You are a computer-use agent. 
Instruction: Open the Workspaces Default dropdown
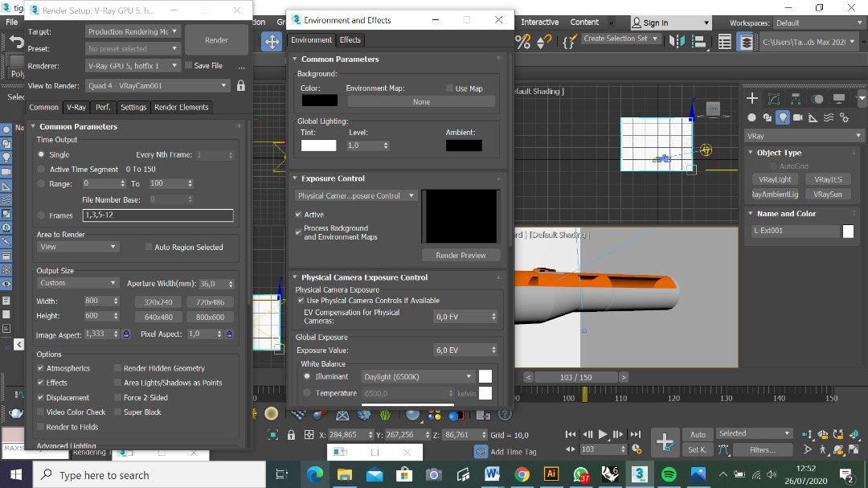(818, 23)
